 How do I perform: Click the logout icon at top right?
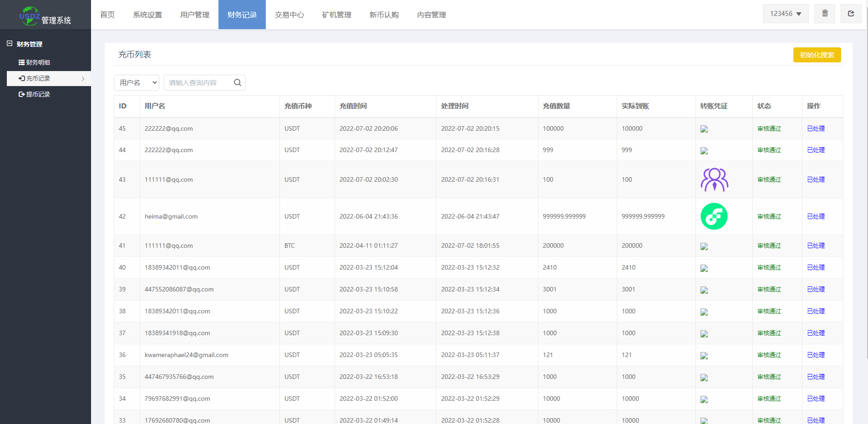(851, 14)
